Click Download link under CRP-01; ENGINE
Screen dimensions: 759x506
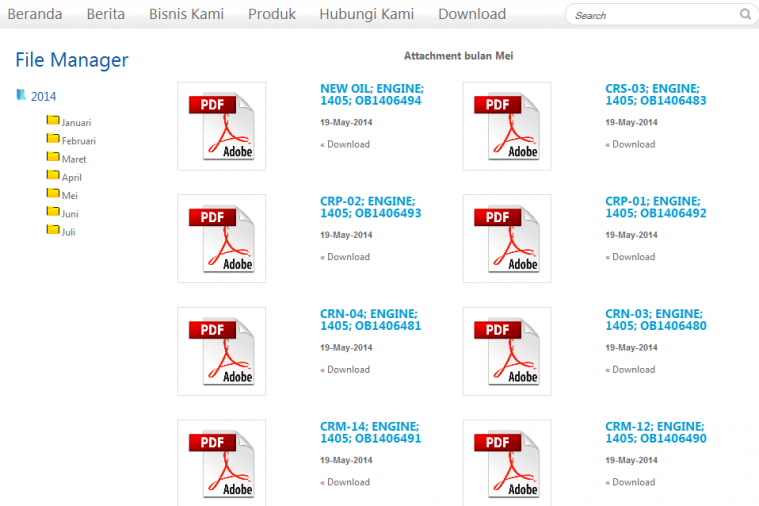[x=631, y=257]
